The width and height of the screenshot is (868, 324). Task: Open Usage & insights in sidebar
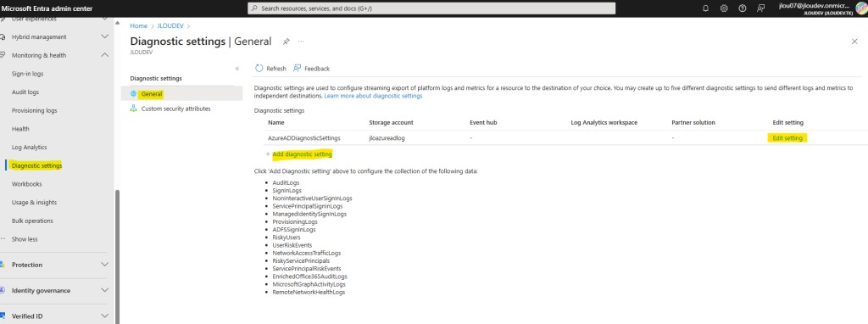pos(34,202)
